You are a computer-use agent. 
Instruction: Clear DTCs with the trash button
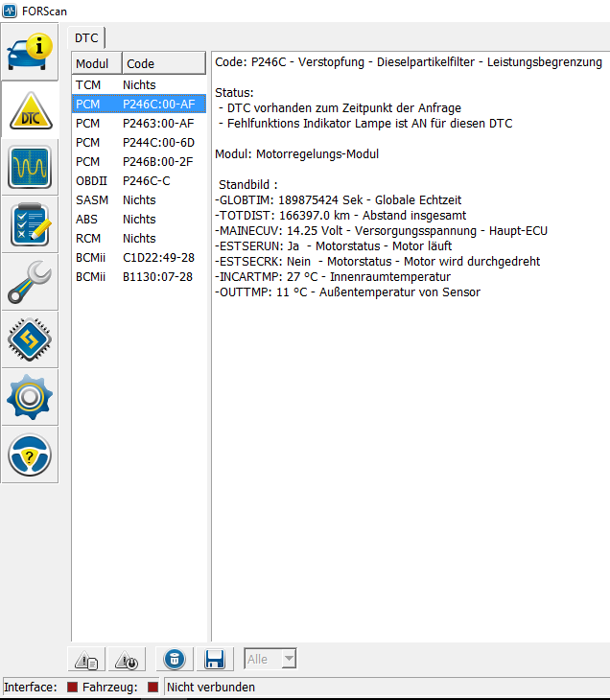pos(174,660)
